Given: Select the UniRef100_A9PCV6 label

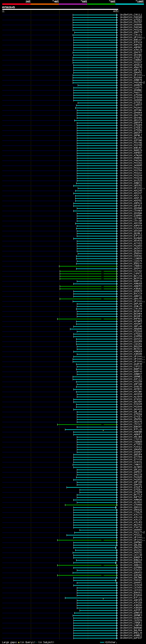Looking at the screenshot, I should point(131,45).
